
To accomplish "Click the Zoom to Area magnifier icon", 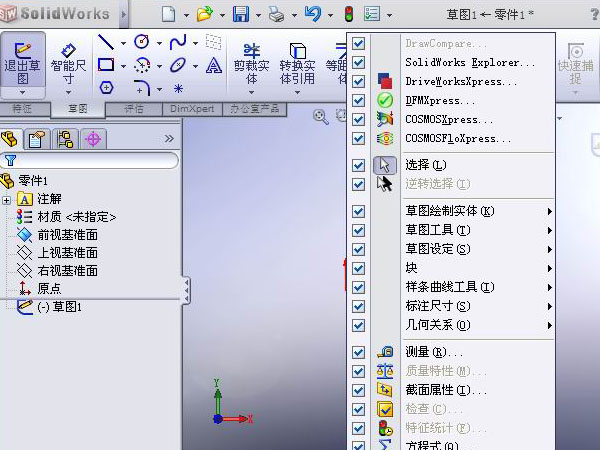I will click(321, 116).
